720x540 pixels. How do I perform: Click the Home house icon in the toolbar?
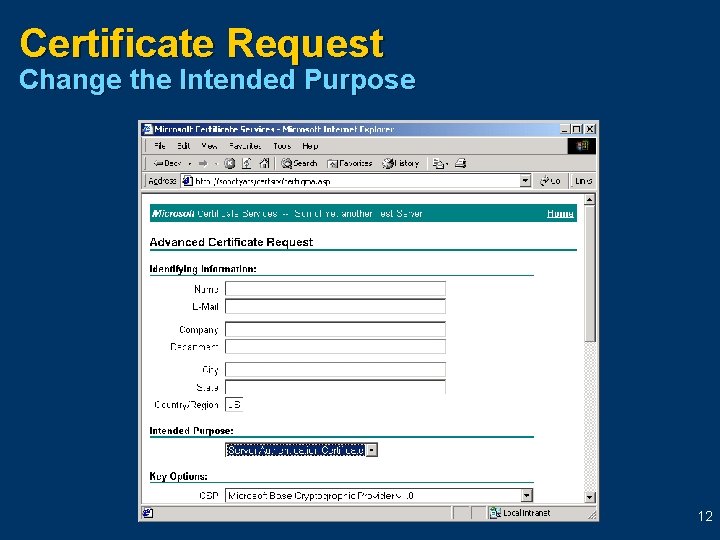pos(264,163)
